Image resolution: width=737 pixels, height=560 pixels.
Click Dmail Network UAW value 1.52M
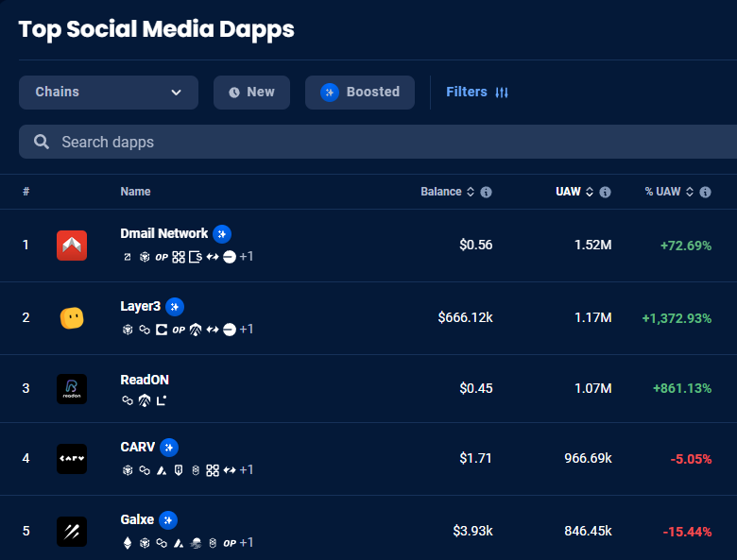pyautogui.click(x=593, y=245)
